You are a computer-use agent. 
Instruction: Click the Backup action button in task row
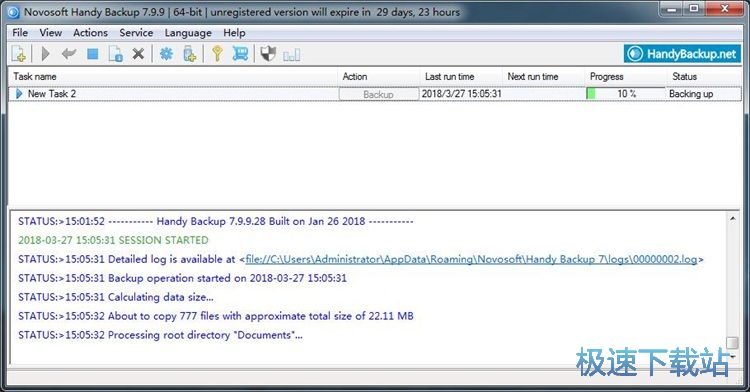click(x=378, y=94)
